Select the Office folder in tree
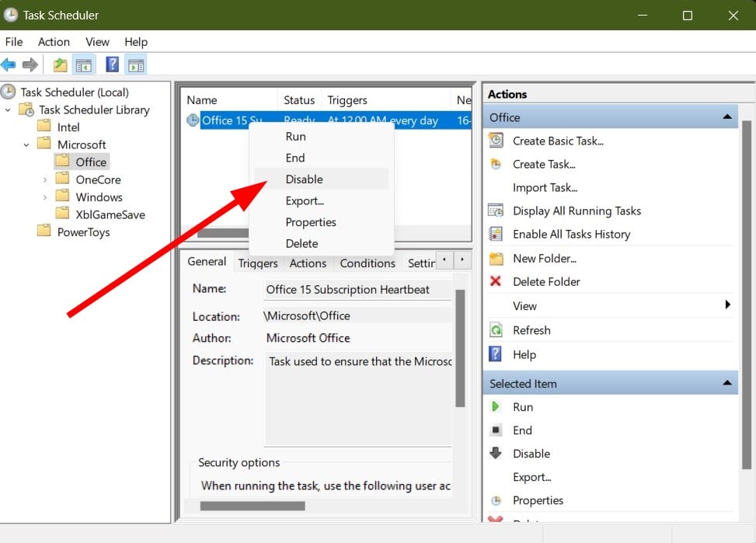 coord(91,162)
